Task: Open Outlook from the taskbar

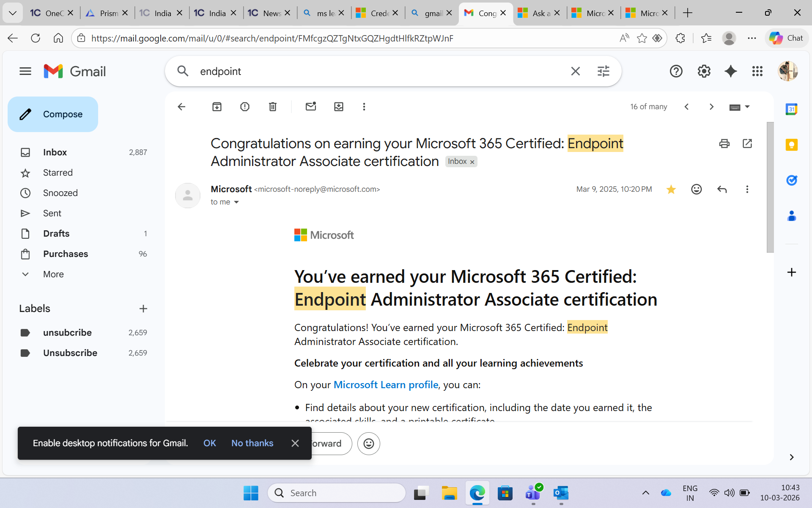Action: tap(561, 493)
